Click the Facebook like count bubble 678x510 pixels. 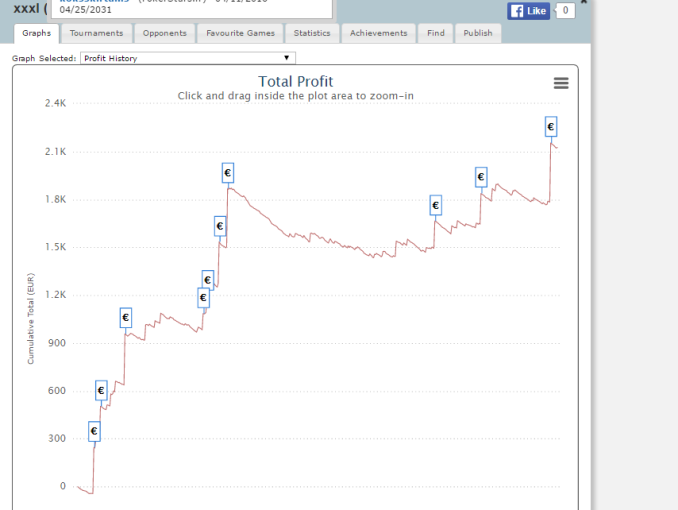pos(564,11)
